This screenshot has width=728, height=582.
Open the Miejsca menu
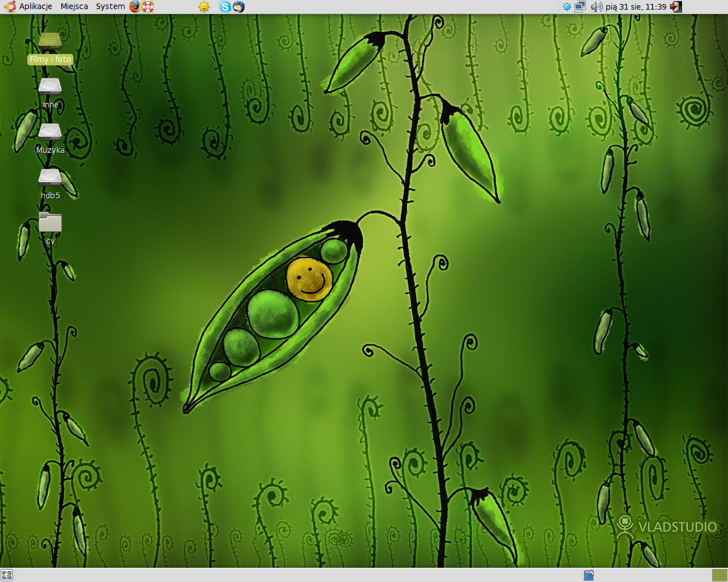[x=74, y=7]
